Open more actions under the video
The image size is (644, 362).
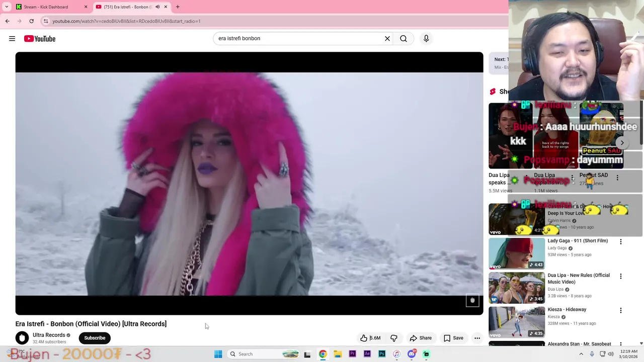pos(477,338)
